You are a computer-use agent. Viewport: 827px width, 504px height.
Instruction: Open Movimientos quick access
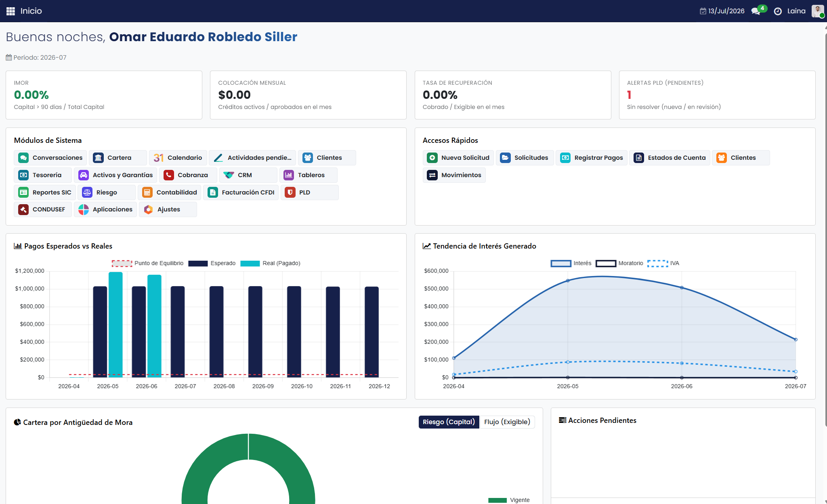tap(454, 175)
